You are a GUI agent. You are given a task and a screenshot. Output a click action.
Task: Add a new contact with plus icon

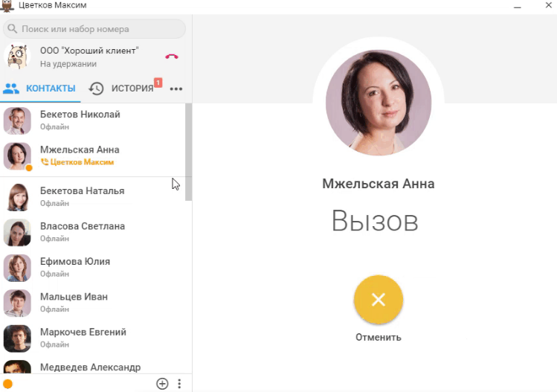tap(162, 384)
